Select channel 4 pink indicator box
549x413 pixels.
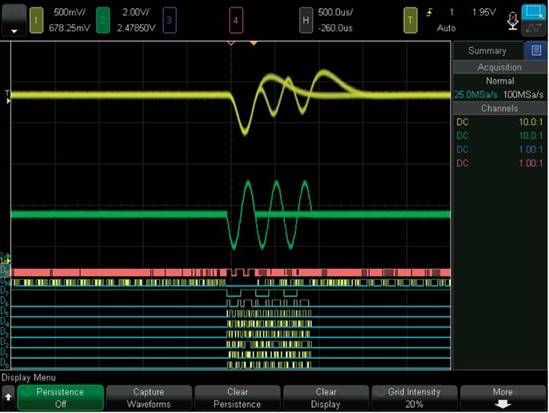(x=236, y=20)
